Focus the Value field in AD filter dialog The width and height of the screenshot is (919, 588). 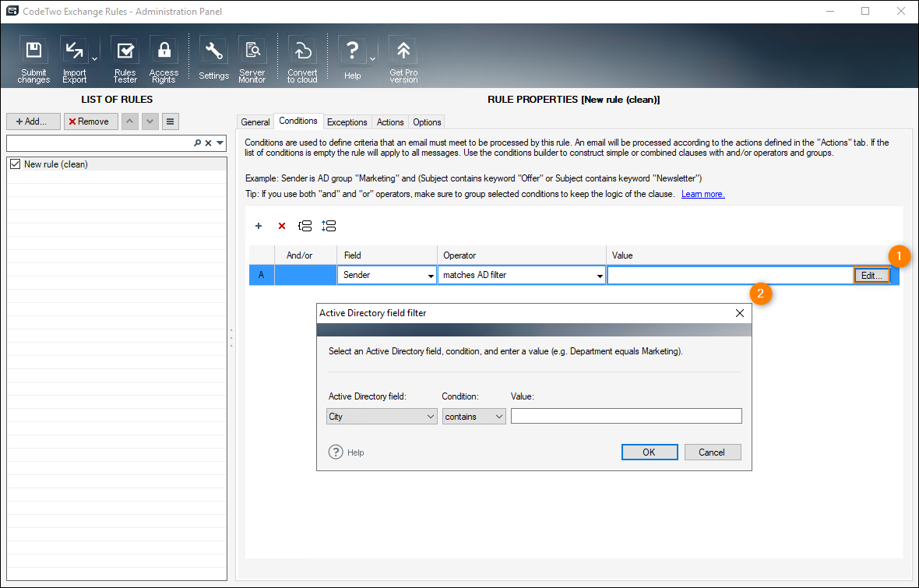click(x=626, y=416)
